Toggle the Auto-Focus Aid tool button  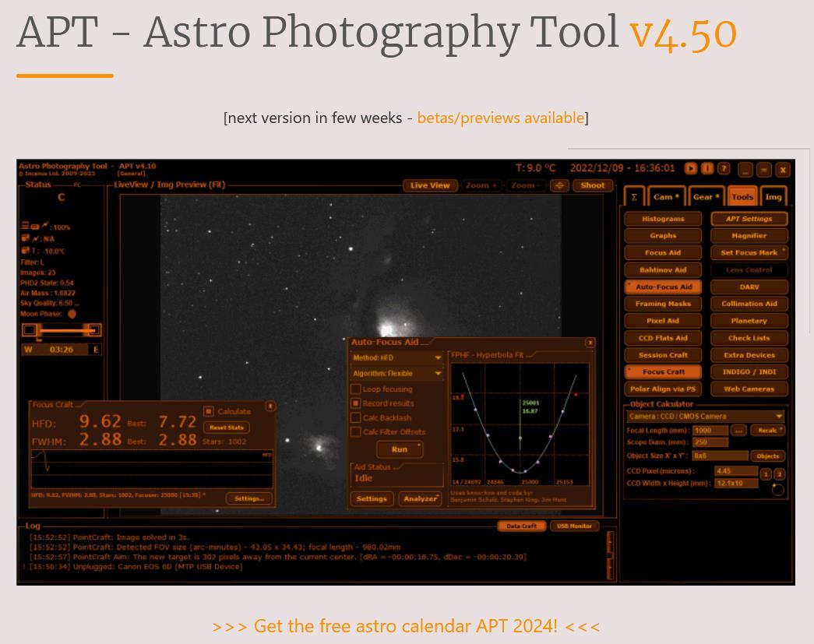(663, 287)
